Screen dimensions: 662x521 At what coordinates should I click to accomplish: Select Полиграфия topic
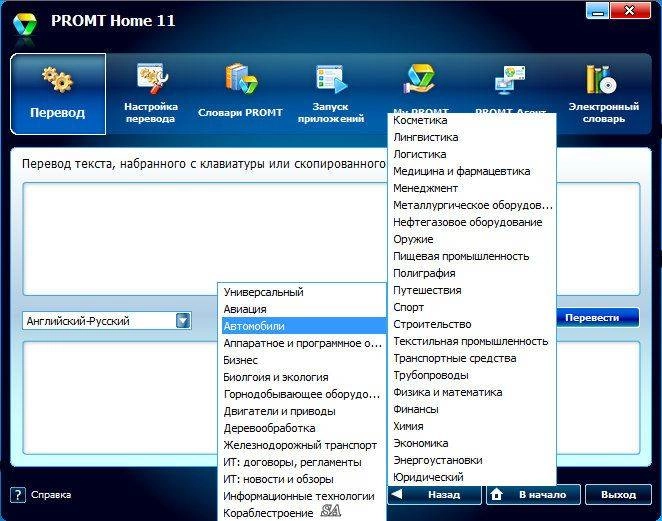(x=472, y=273)
